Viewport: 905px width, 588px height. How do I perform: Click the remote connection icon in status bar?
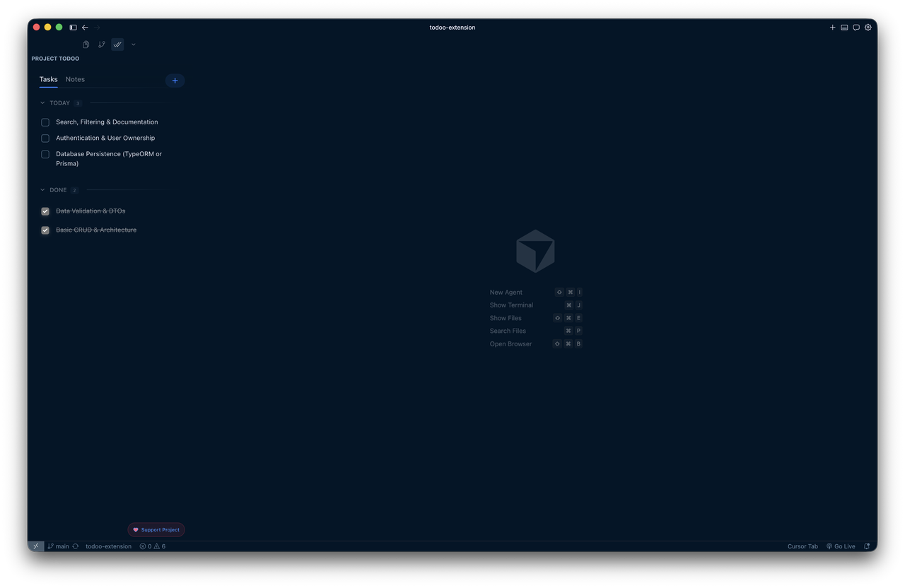tap(35, 546)
